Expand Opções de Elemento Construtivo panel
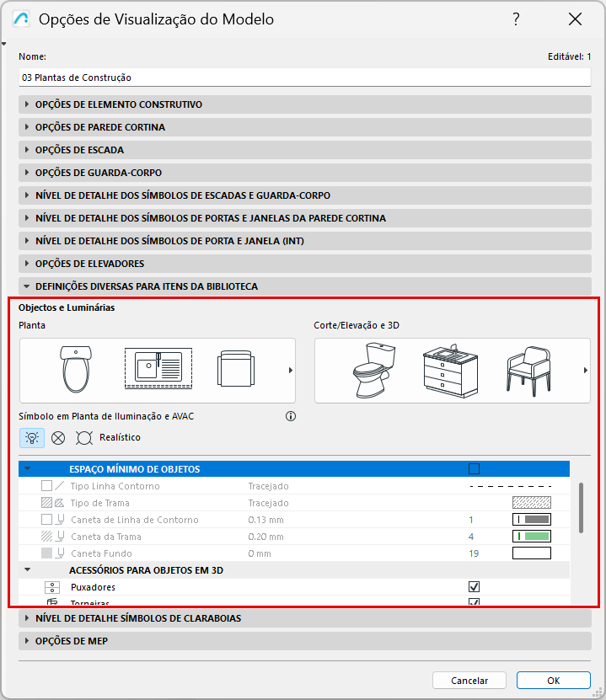Image resolution: width=606 pixels, height=700 pixels. [x=305, y=104]
